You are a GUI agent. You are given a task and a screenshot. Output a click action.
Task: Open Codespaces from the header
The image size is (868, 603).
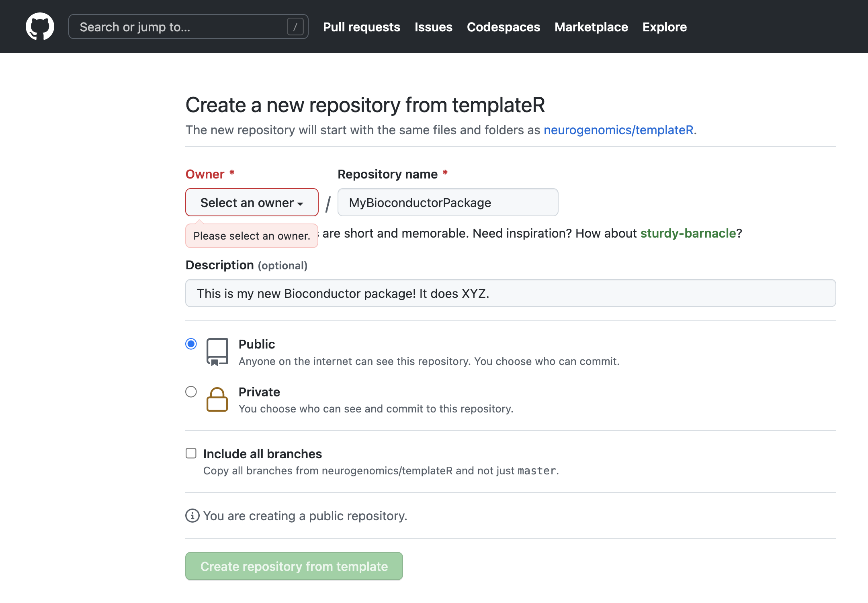503,27
